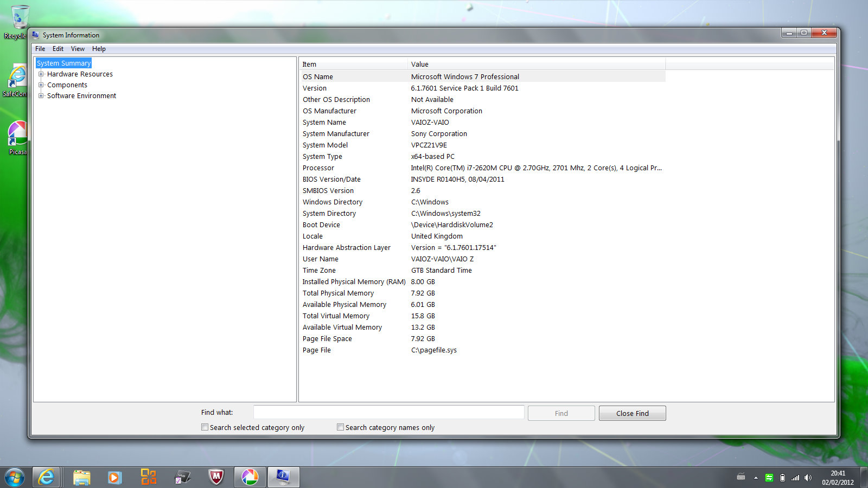
Task: Click value VPCZ21V9E
Action: (429, 145)
